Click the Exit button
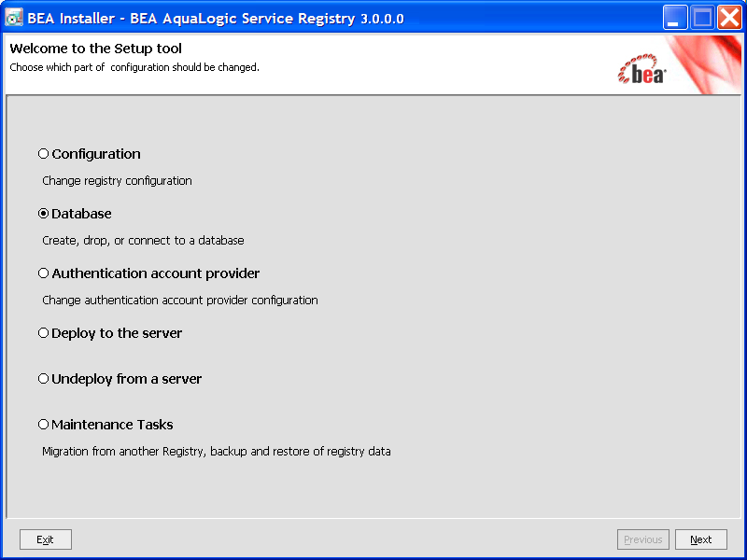This screenshot has width=747, height=560. [45, 539]
